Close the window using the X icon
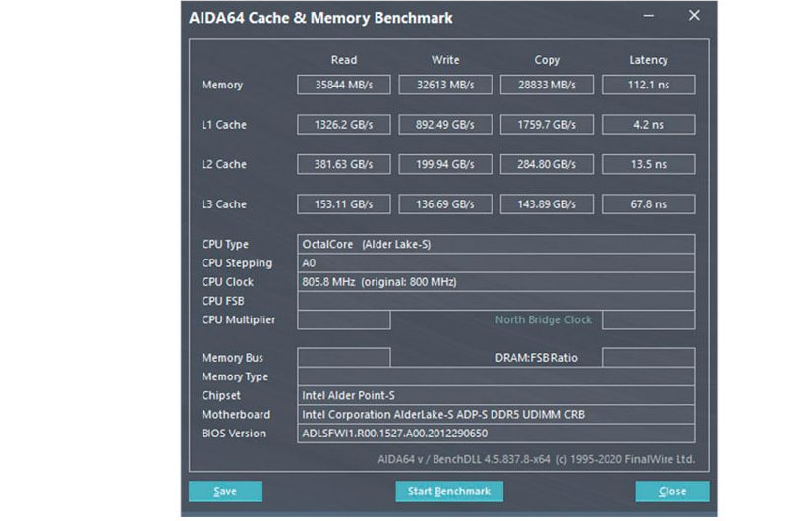The width and height of the screenshot is (812, 521). pos(694,16)
